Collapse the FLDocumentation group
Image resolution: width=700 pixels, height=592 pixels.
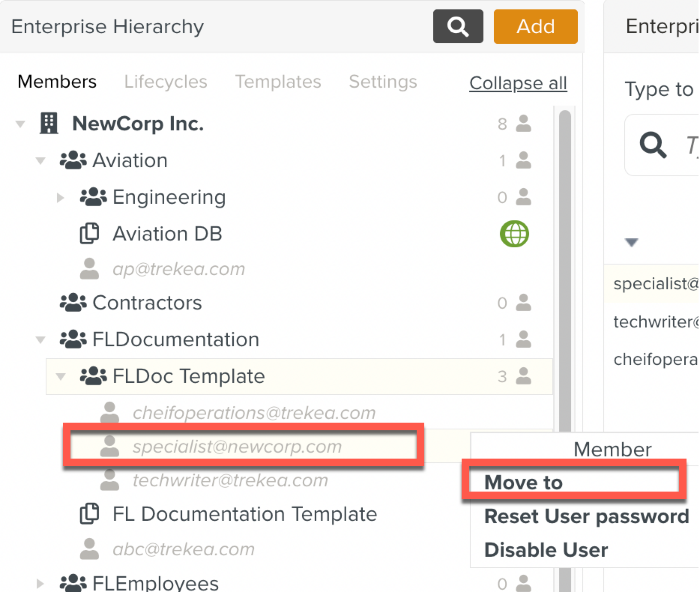tap(40, 340)
